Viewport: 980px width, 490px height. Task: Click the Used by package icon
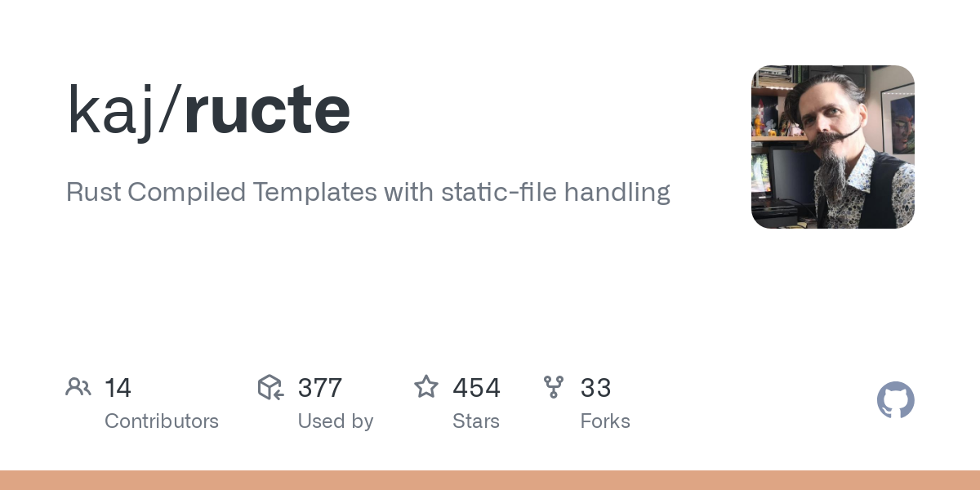(270, 387)
